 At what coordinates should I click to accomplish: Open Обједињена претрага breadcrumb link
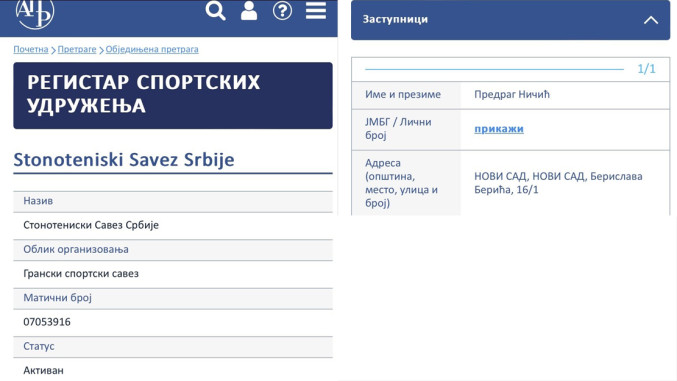coord(152,49)
